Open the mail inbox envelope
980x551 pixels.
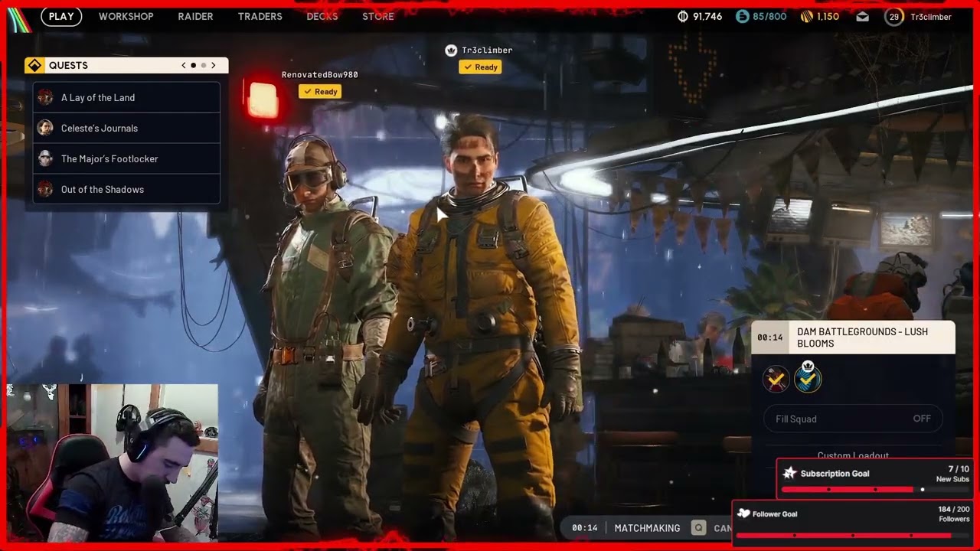coord(862,17)
